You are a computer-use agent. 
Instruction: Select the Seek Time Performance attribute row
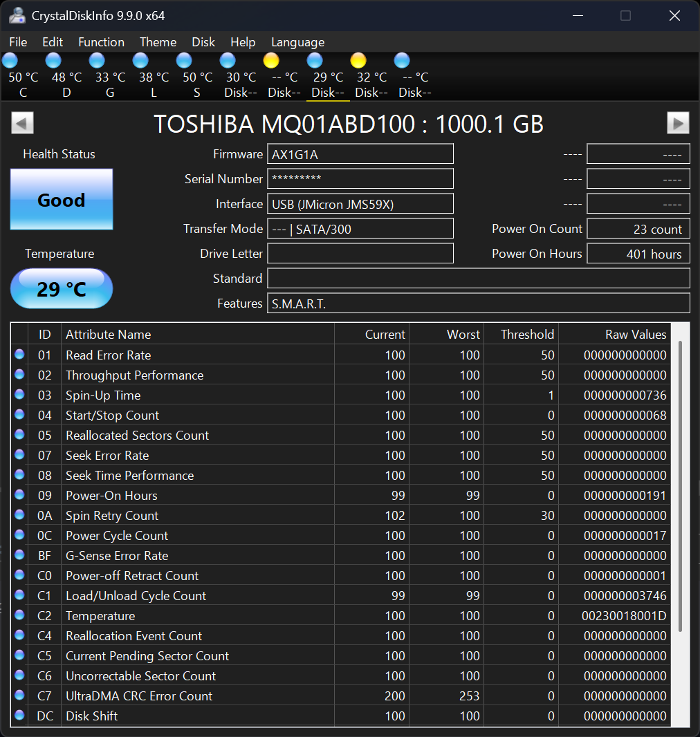pyautogui.click(x=341, y=475)
